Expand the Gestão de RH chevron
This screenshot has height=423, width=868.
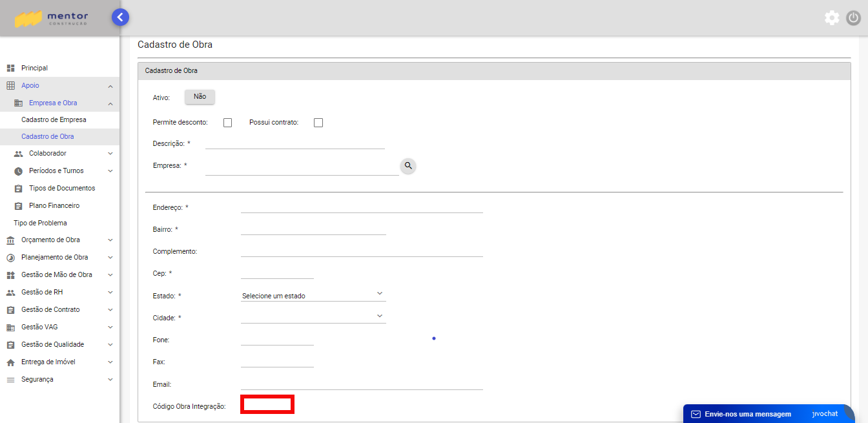pyautogui.click(x=110, y=293)
